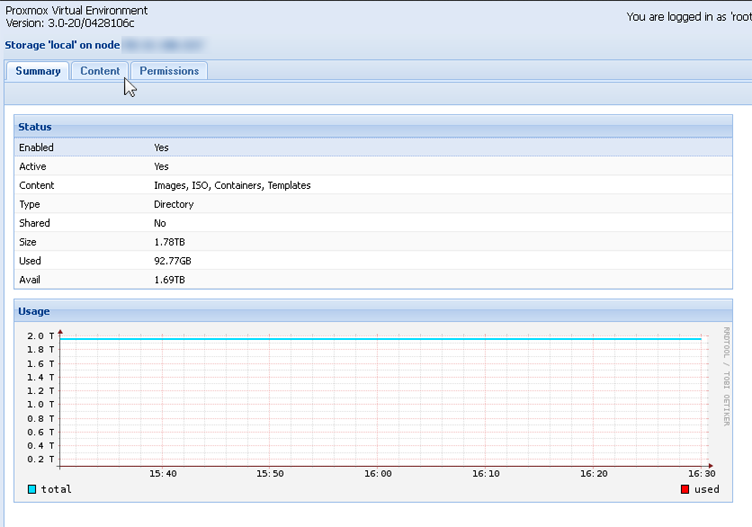Click the 16:30 time label on graph
752x527 pixels.
click(702, 474)
